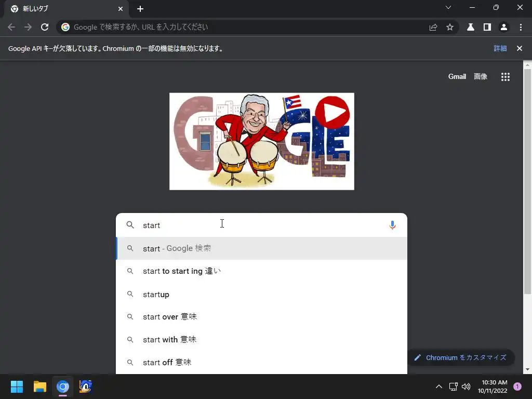
Task: Click the browser back arrow
Action: click(x=11, y=27)
